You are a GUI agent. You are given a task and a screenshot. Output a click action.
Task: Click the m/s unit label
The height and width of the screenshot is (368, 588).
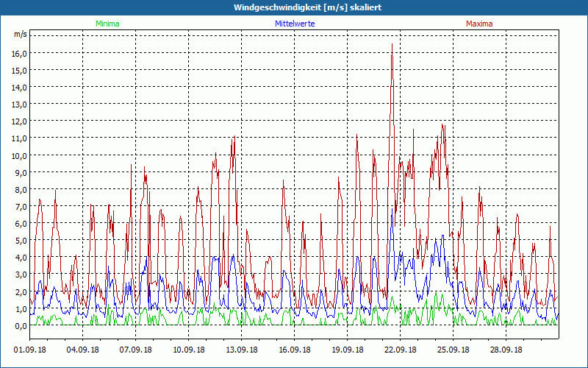click(x=21, y=34)
